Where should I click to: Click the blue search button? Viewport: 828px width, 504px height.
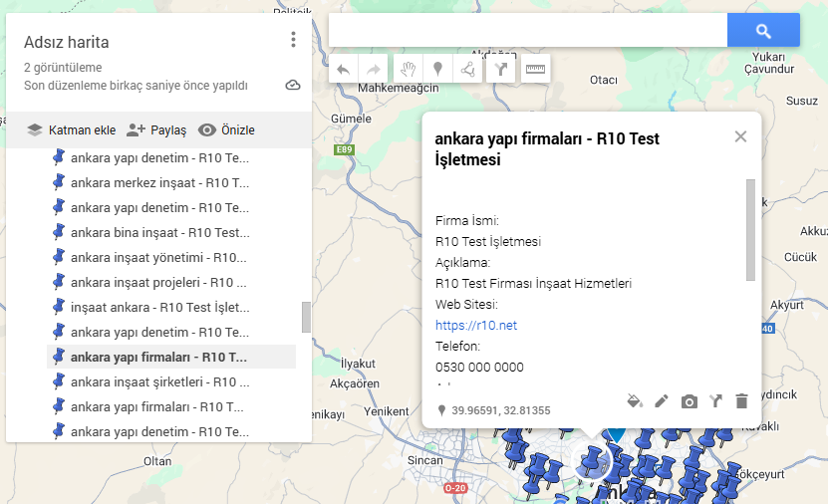[x=763, y=31]
